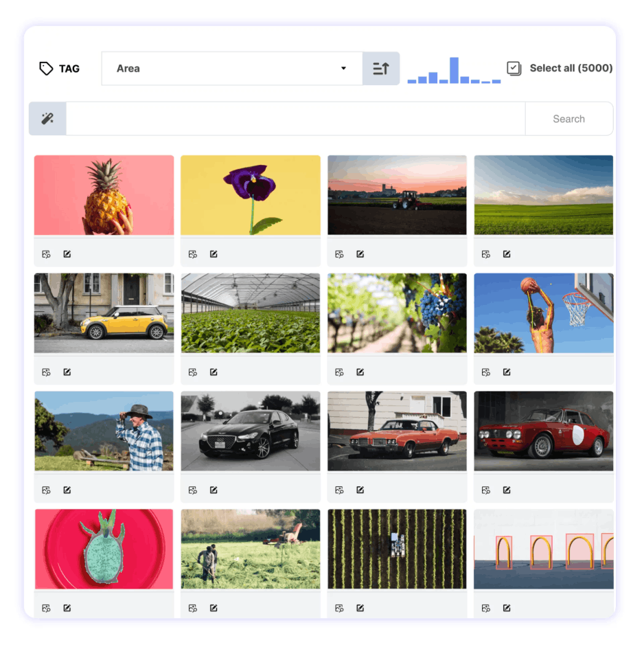Click the TAG label icon
The height and width of the screenshot is (645, 644).
[x=46, y=68]
